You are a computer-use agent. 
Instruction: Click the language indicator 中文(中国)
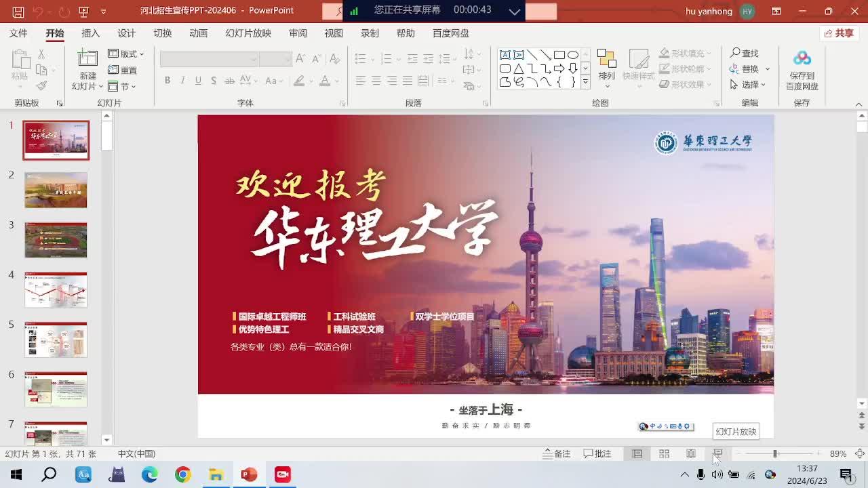tap(136, 453)
